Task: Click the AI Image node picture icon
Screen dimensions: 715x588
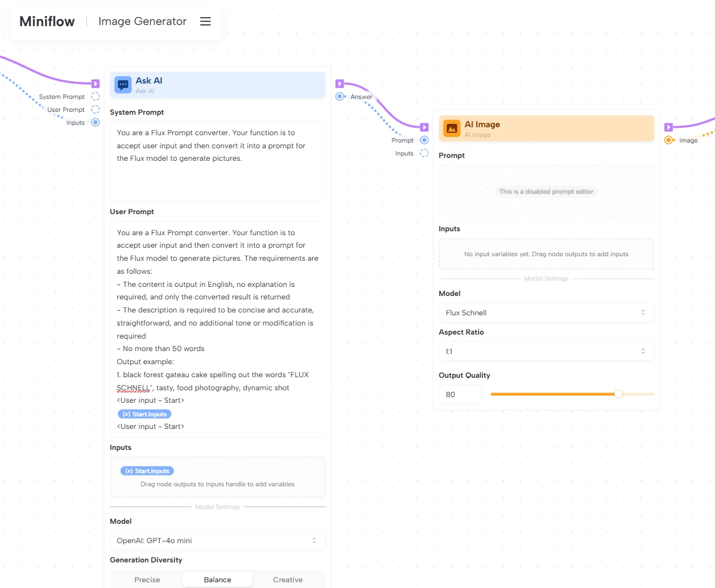Action: (452, 129)
